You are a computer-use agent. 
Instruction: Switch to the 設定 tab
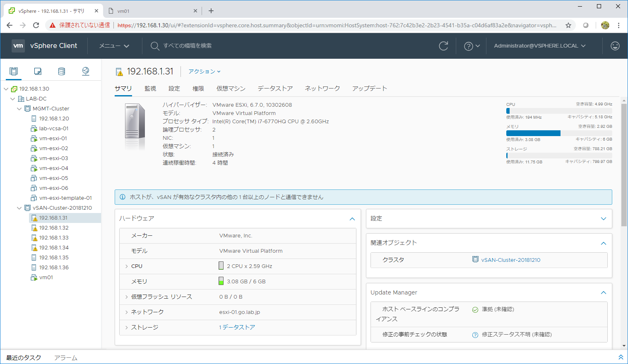[174, 89]
